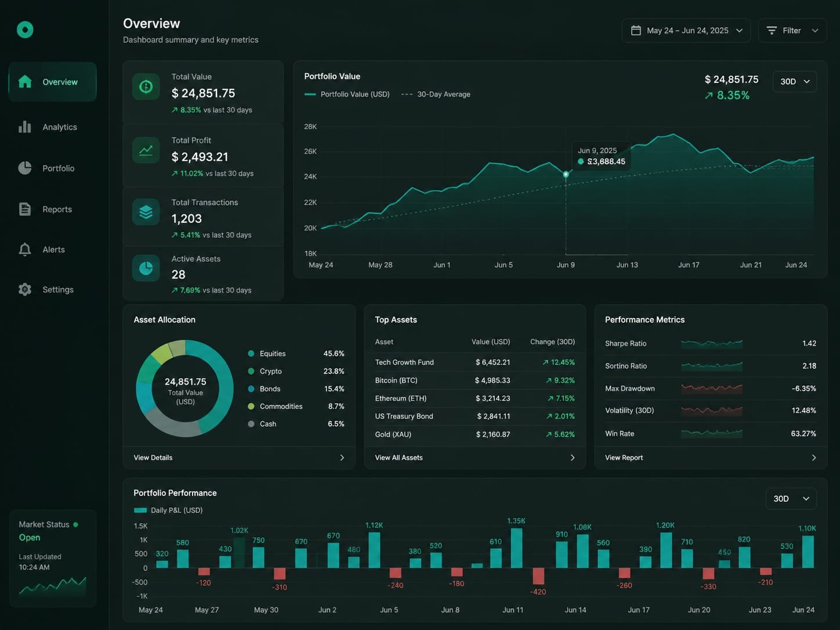840x630 pixels.
Task: Open the Filter dropdown
Action: click(x=792, y=30)
